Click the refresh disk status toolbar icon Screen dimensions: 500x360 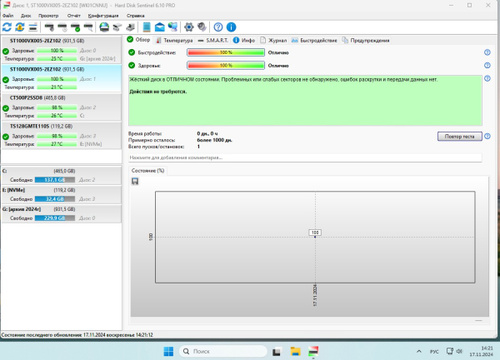point(7,27)
